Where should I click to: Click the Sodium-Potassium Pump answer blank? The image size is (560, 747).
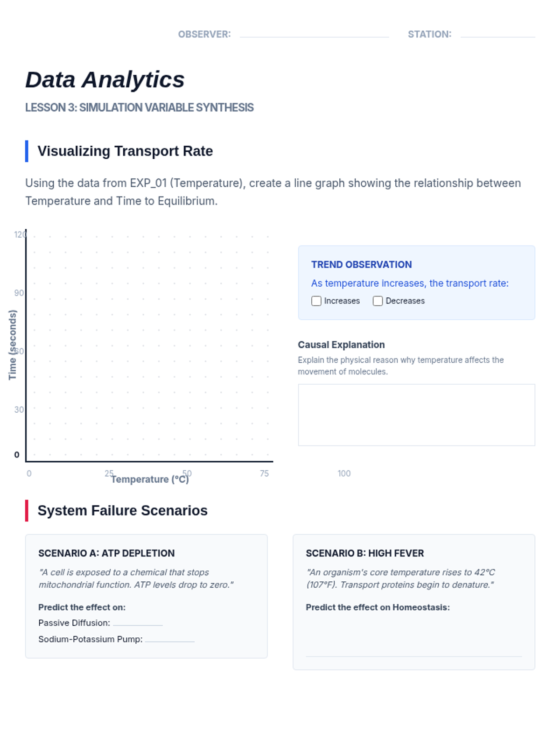169,639
